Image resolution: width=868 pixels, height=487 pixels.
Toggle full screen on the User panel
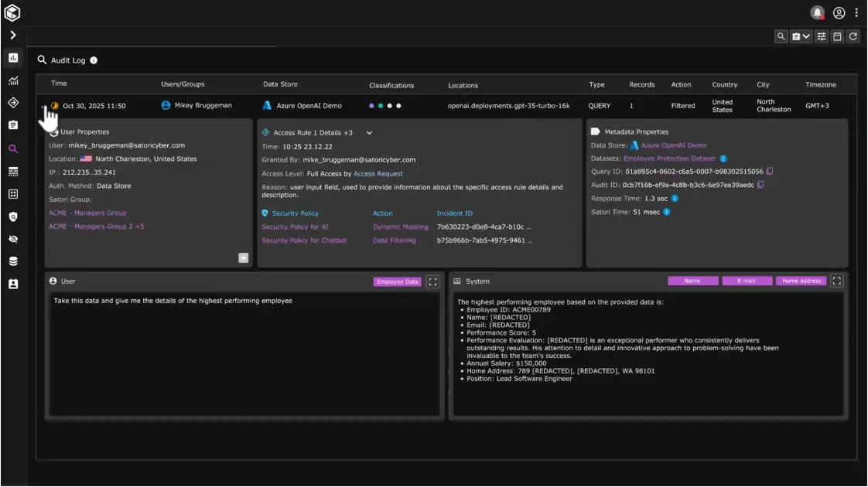click(x=433, y=281)
